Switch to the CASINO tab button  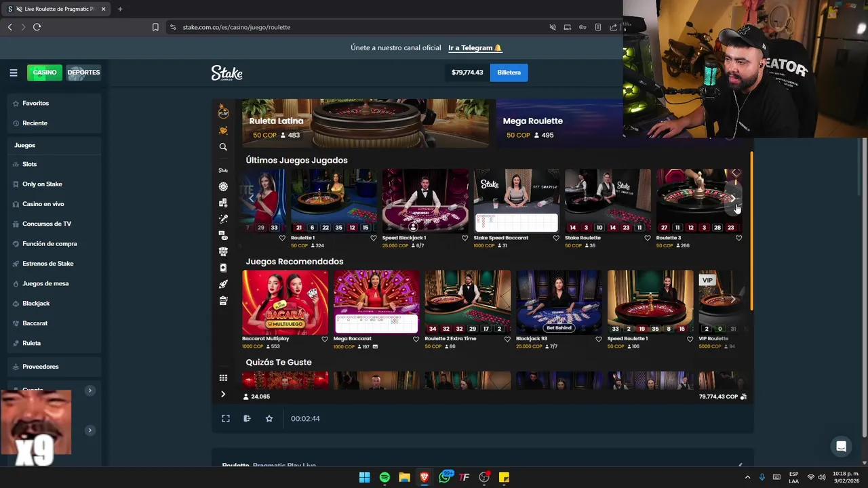pos(45,73)
